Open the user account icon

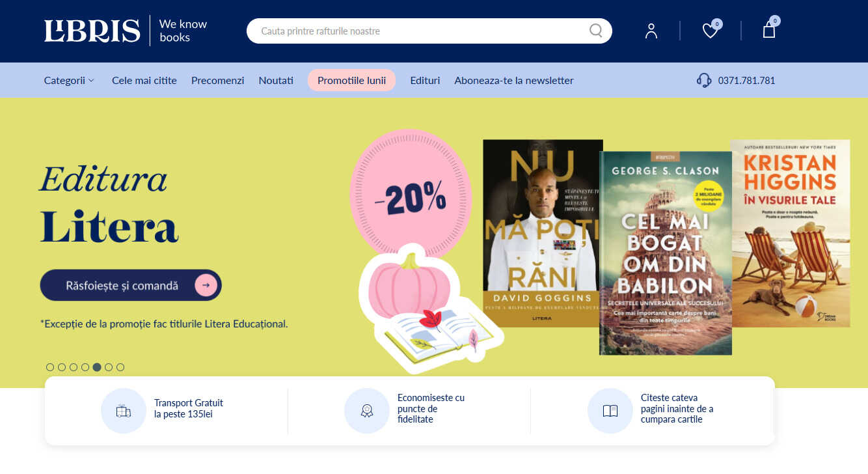[x=651, y=31]
